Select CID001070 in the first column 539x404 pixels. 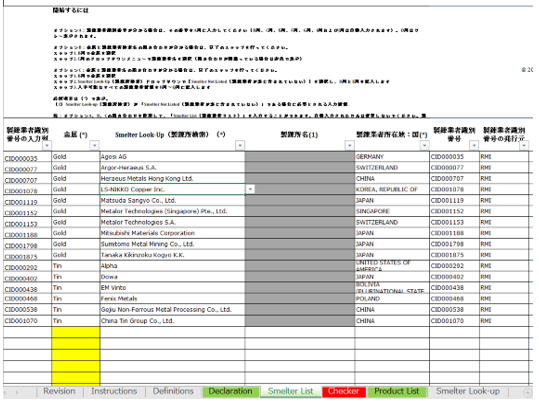point(28,321)
